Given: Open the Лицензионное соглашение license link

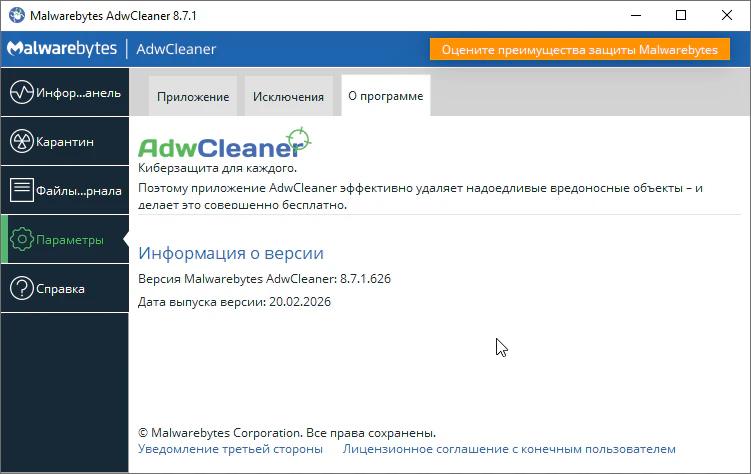Looking at the screenshot, I should [x=509, y=450].
